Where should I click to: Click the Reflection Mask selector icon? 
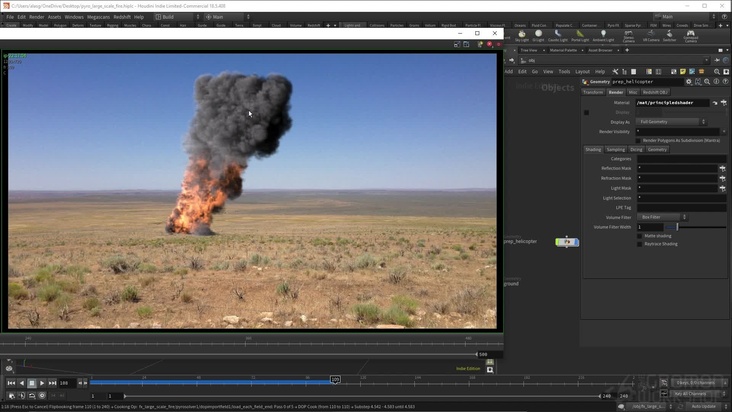click(x=723, y=168)
